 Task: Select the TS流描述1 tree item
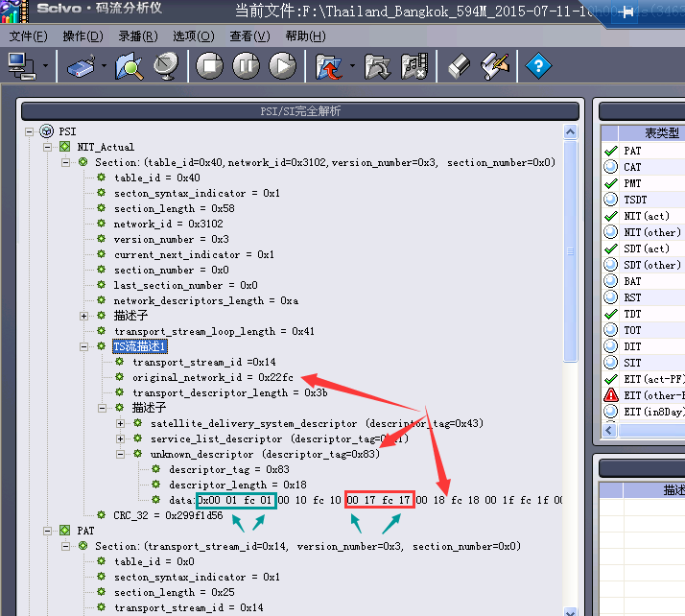point(140,347)
